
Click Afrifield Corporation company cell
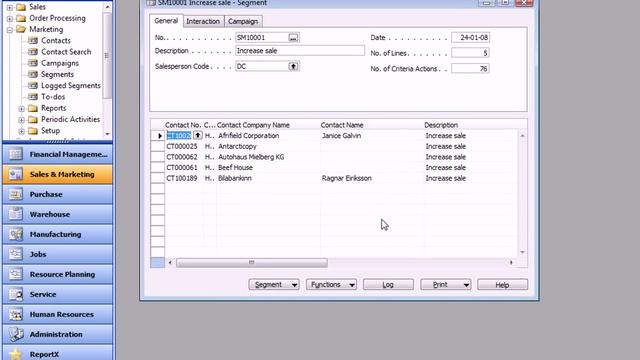[x=268, y=136]
